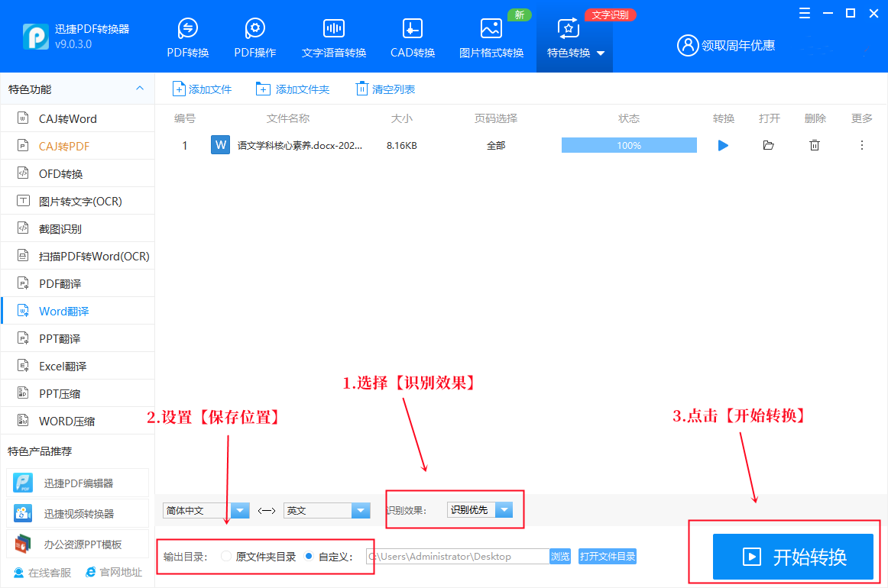Select 扫描PDF转Word(OCR) in sidebar
Viewport: 888px width, 588px height.
78,256
